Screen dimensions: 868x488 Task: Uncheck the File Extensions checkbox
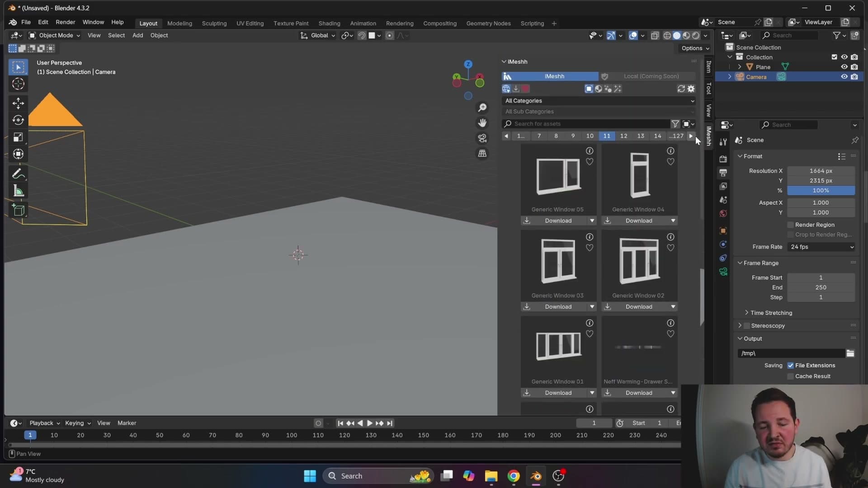pyautogui.click(x=791, y=366)
